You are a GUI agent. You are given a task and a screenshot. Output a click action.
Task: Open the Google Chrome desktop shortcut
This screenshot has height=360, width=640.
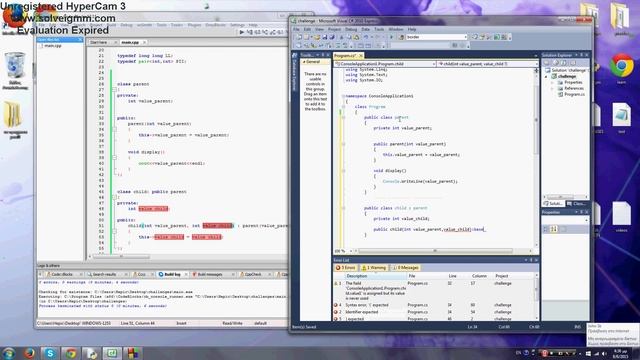(622, 69)
